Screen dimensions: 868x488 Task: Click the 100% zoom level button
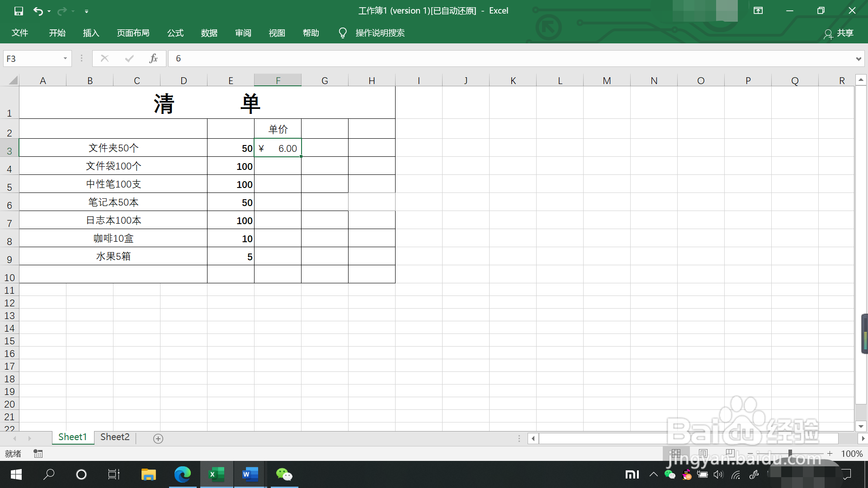(852, 454)
